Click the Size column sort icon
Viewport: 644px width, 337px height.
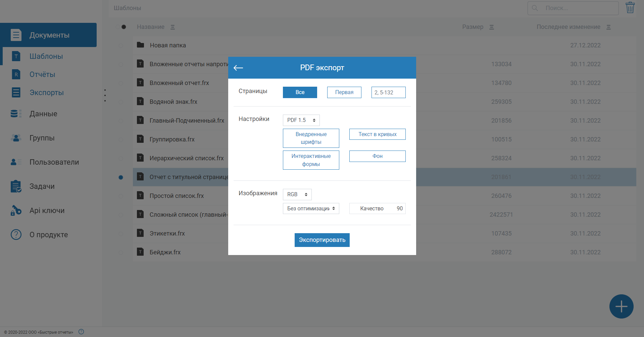coord(492,27)
